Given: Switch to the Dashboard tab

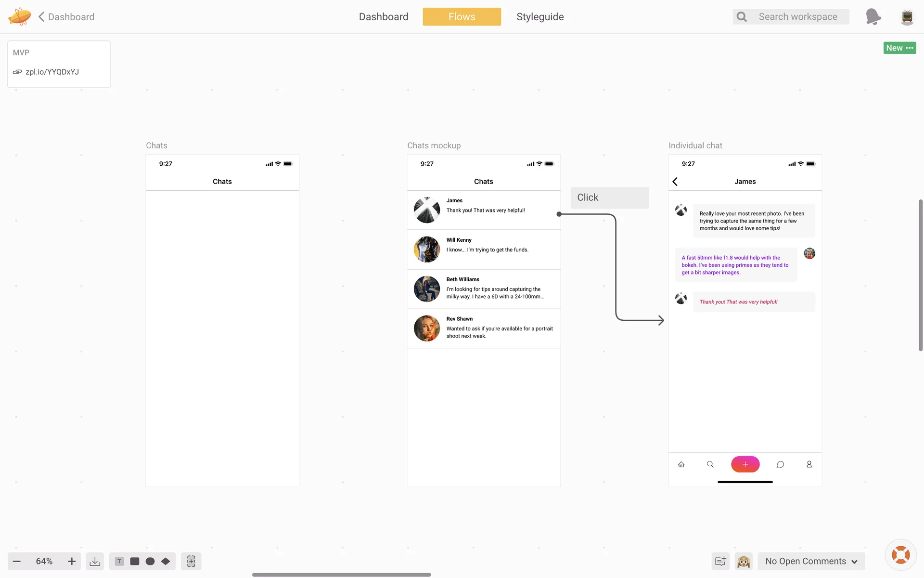Looking at the screenshot, I should coord(384,17).
